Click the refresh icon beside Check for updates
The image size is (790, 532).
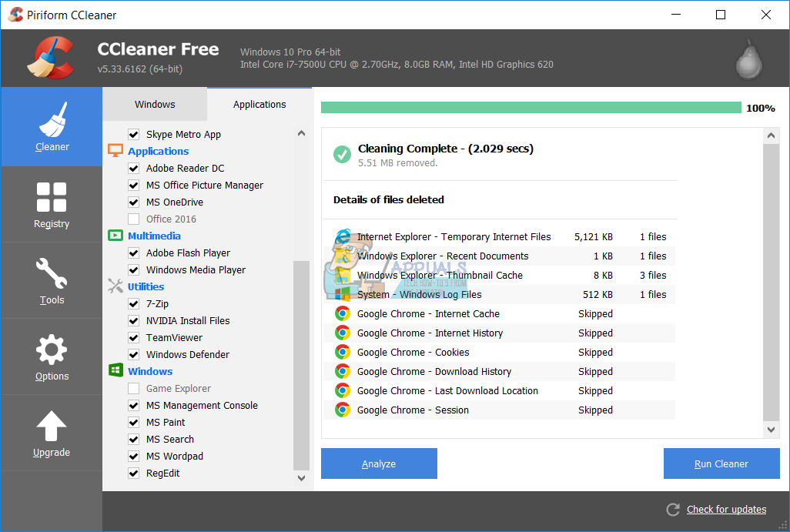pos(672,509)
